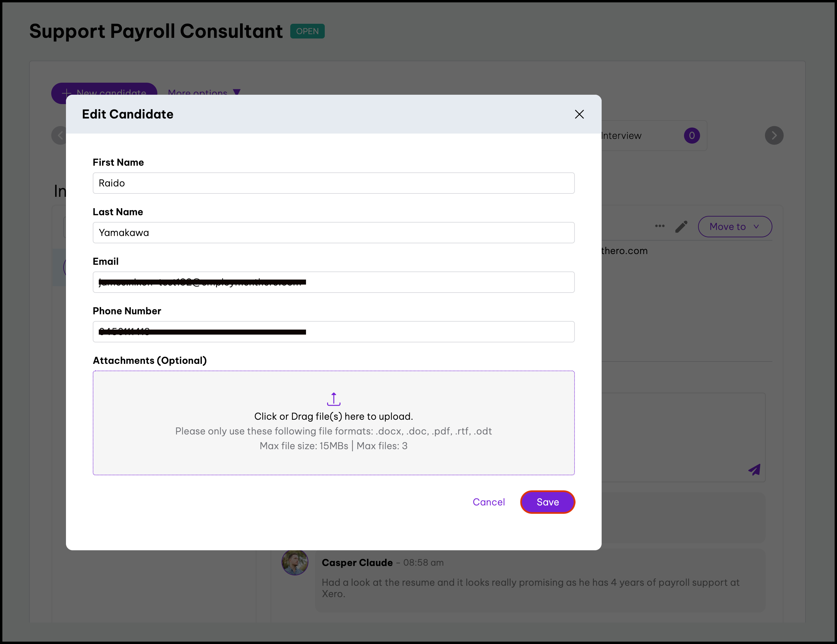
Task: Click the Interview stage count badge
Action: [692, 135]
